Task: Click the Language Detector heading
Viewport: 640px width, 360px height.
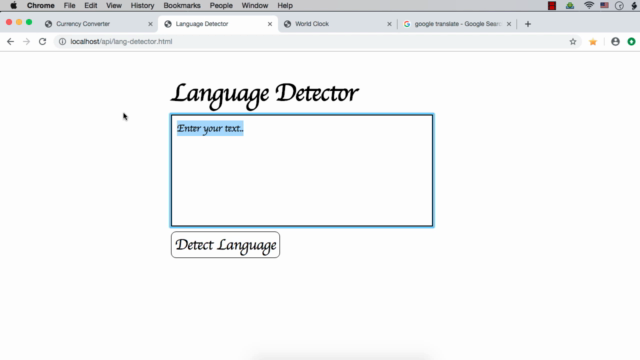Action: pyautogui.click(x=264, y=95)
